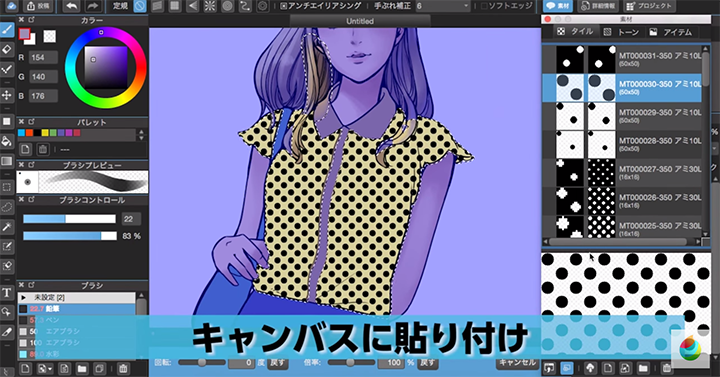This screenshot has width=720, height=377.
Task: Click the rotation angle slider
Action: coord(202,363)
